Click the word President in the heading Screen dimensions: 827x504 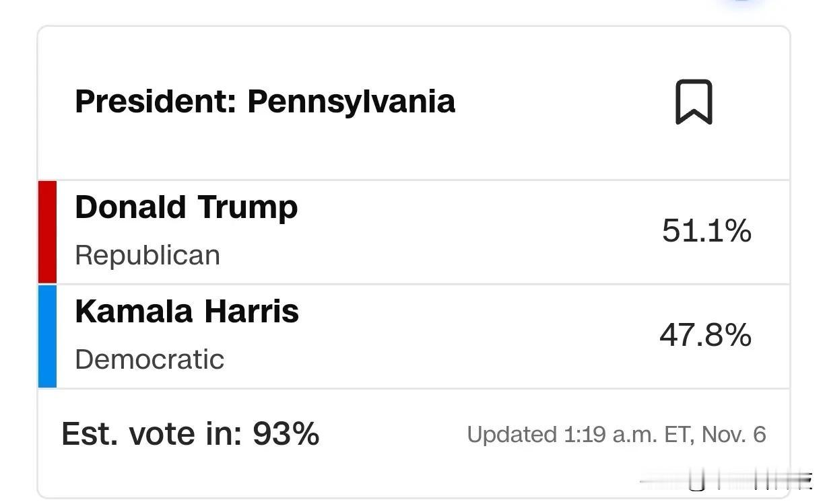156,102
